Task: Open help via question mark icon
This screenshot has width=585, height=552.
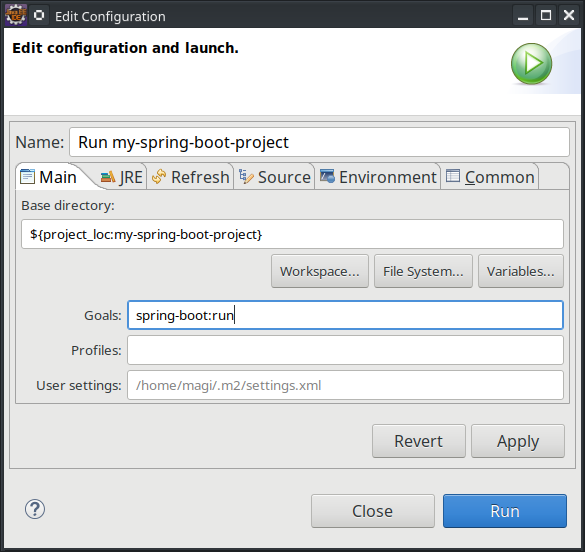Action: [x=35, y=509]
